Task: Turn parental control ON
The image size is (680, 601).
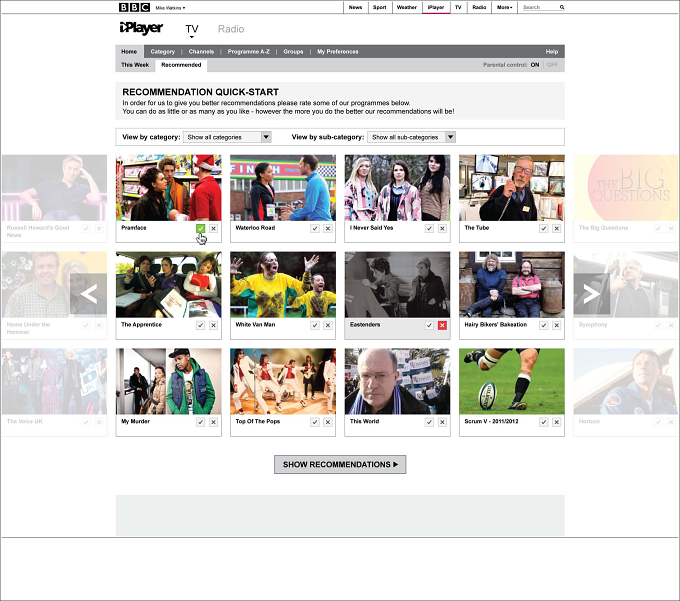Action: point(535,65)
